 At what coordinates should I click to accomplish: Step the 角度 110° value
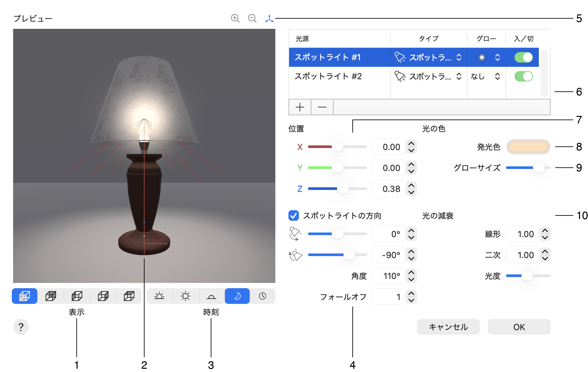click(411, 276)
